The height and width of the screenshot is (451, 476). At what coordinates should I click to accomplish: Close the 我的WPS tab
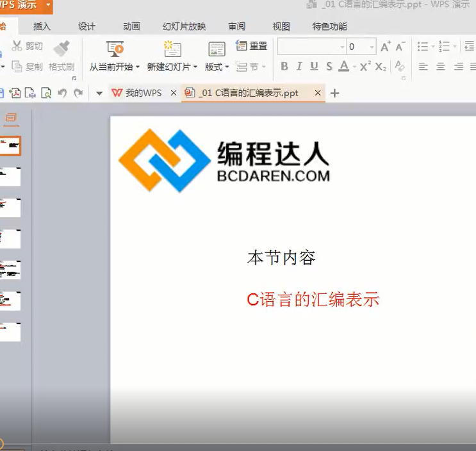tap(174, 93)
